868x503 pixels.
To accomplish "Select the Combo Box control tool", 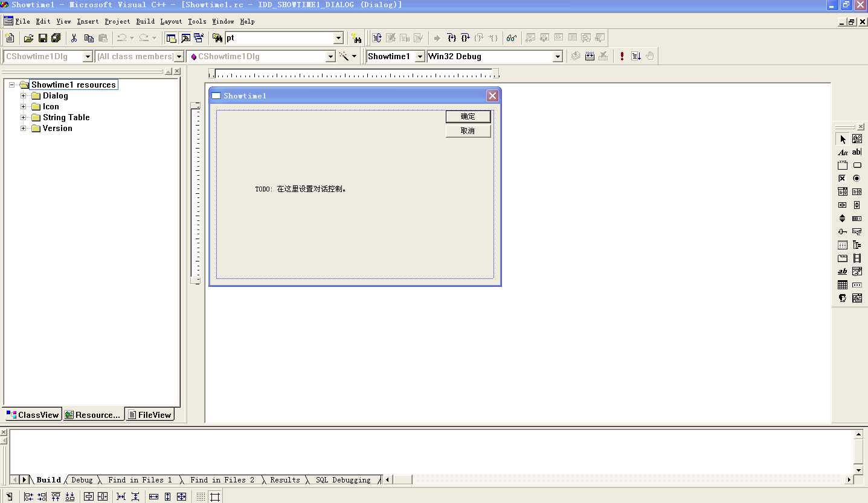I will 843,192.
